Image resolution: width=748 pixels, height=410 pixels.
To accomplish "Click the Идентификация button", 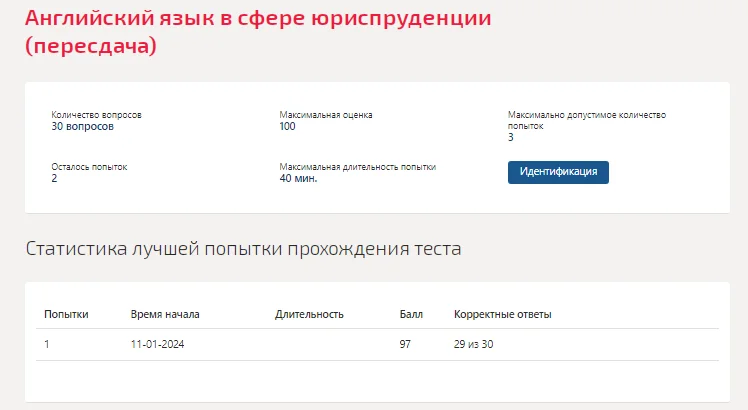I will 558,172.
